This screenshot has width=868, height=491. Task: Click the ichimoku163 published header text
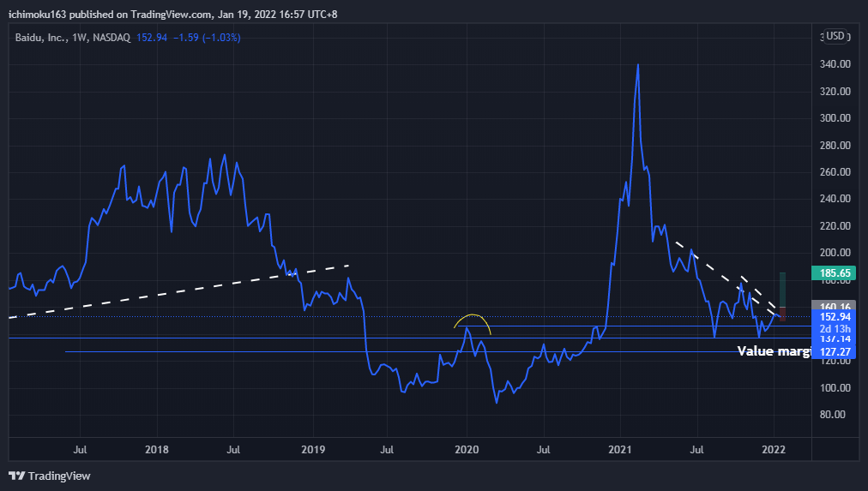click(x=172, y=15)
